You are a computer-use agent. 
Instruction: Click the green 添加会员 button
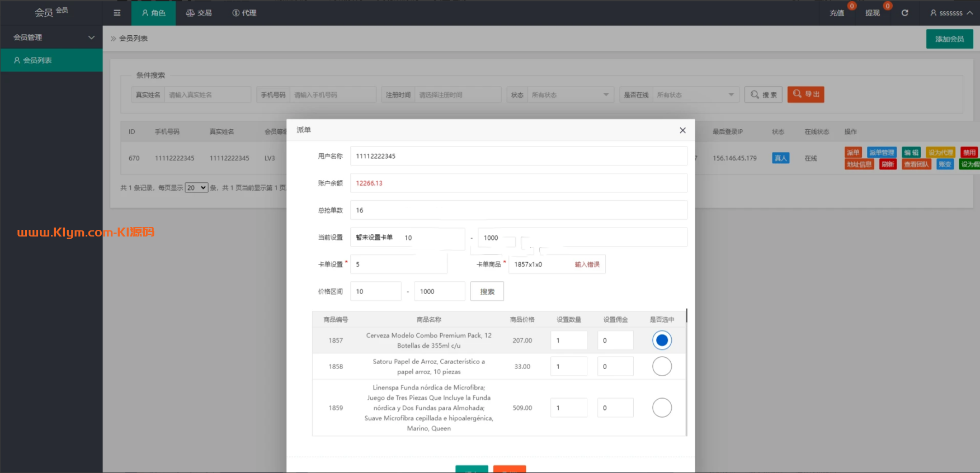pos(949,39)
